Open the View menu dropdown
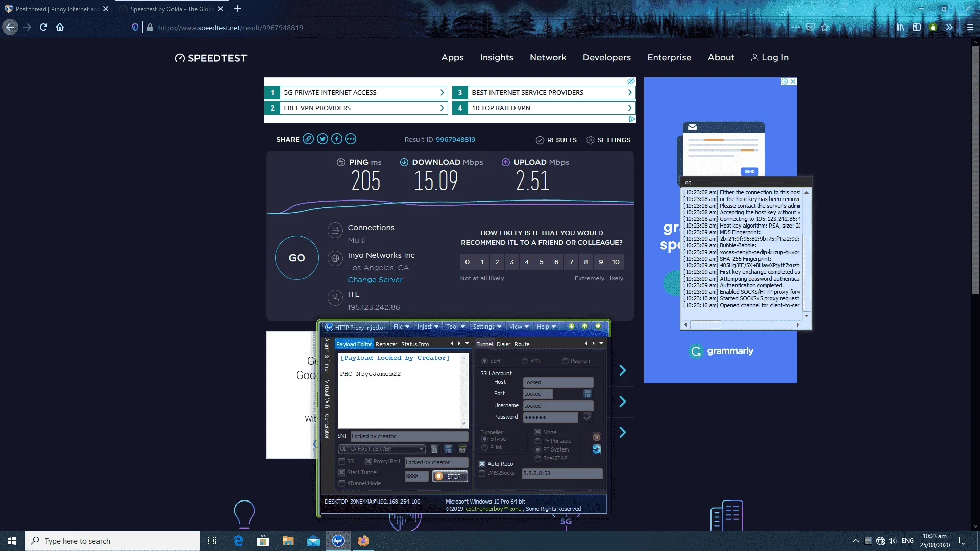 pyautogui.click(x=519, y=327)
